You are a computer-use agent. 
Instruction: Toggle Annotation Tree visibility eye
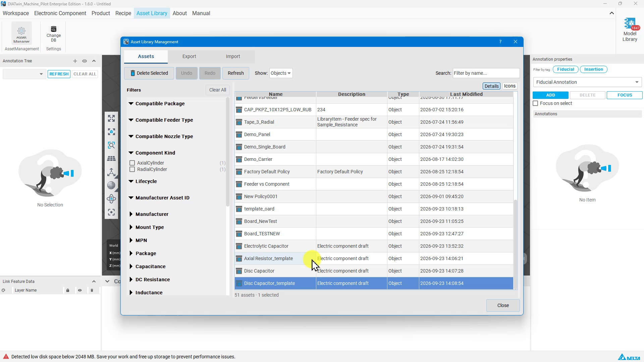pos(85,61)
